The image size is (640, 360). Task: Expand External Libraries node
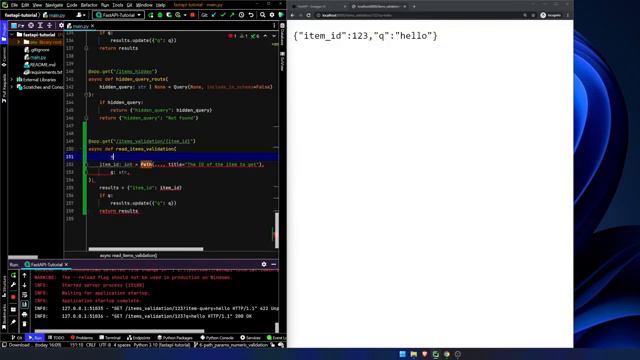tap(12, 80)
